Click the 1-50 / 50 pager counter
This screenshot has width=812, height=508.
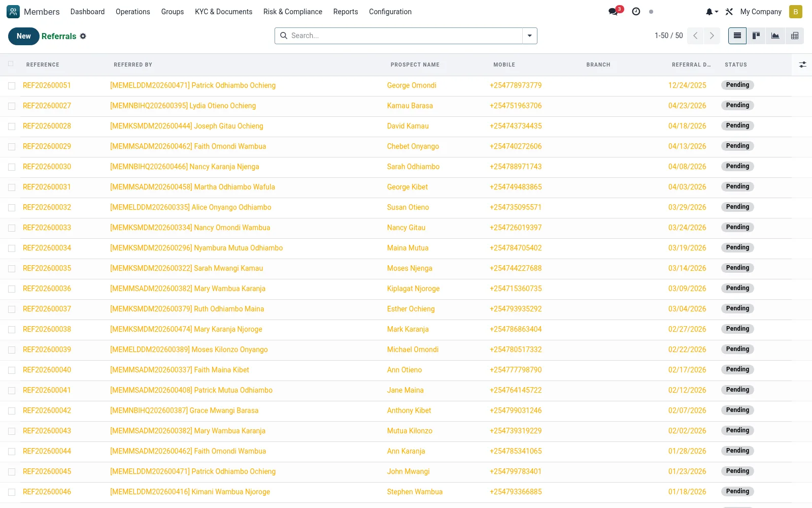pyautogui.click(x=668, y=36)
